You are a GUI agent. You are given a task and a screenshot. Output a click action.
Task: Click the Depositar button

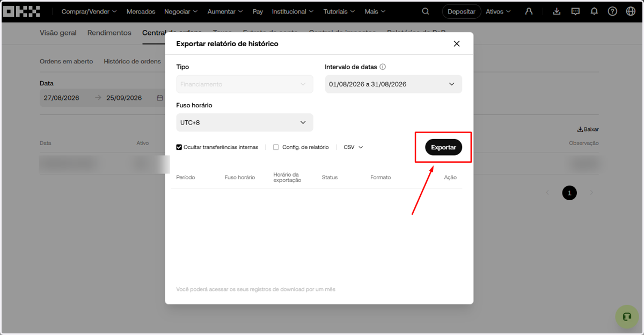462,11
